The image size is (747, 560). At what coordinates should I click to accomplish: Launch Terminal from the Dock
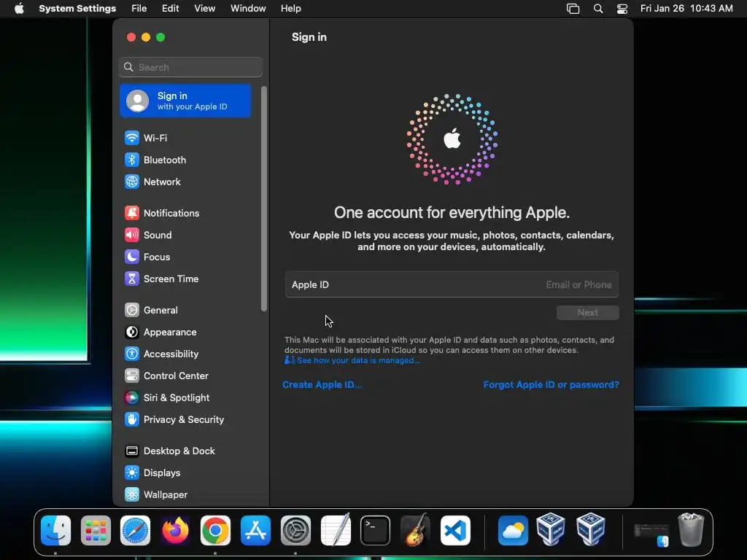(376, 531)
